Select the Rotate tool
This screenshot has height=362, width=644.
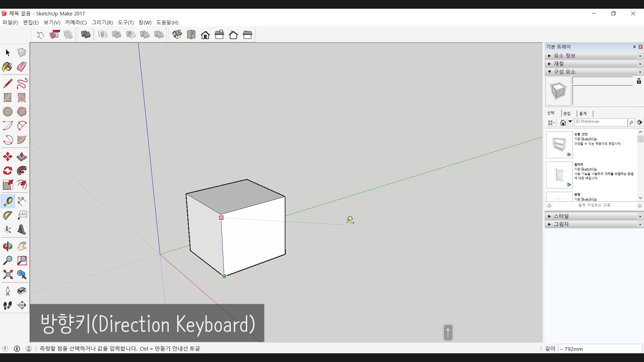[x=7, y=171]
